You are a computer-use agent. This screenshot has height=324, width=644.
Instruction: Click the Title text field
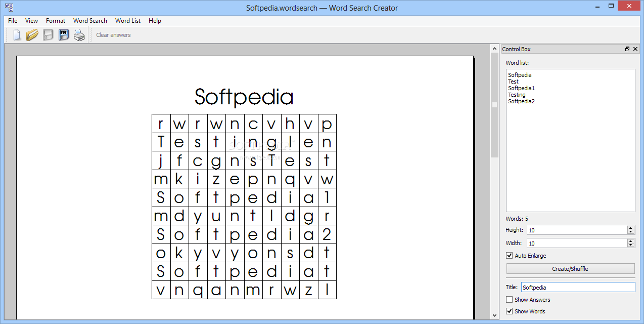click(578, 287)
